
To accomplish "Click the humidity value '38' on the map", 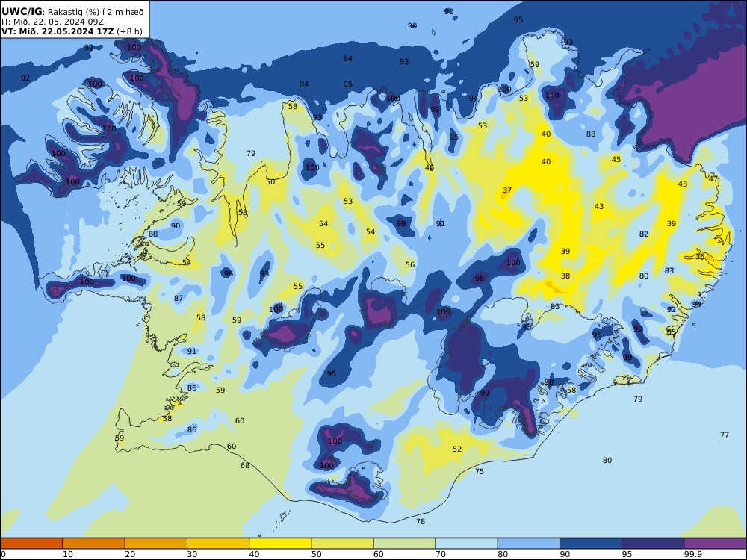I will pos(565,276).
